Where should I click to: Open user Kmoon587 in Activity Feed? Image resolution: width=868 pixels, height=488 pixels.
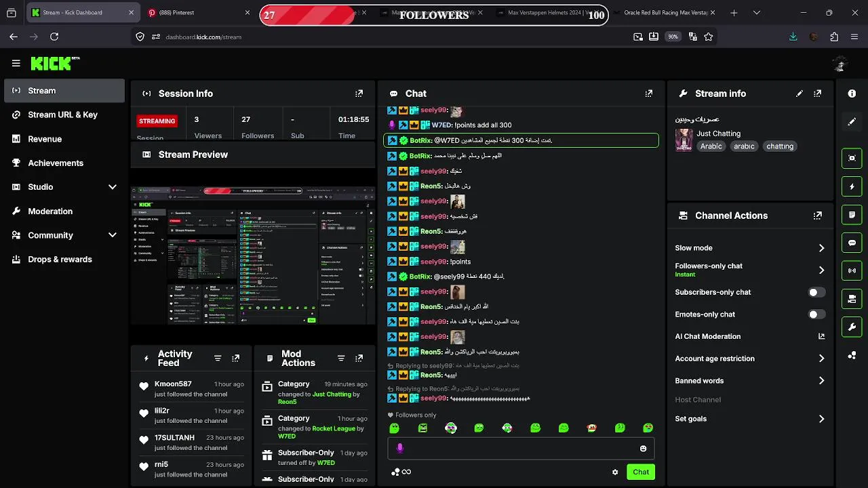173,384
